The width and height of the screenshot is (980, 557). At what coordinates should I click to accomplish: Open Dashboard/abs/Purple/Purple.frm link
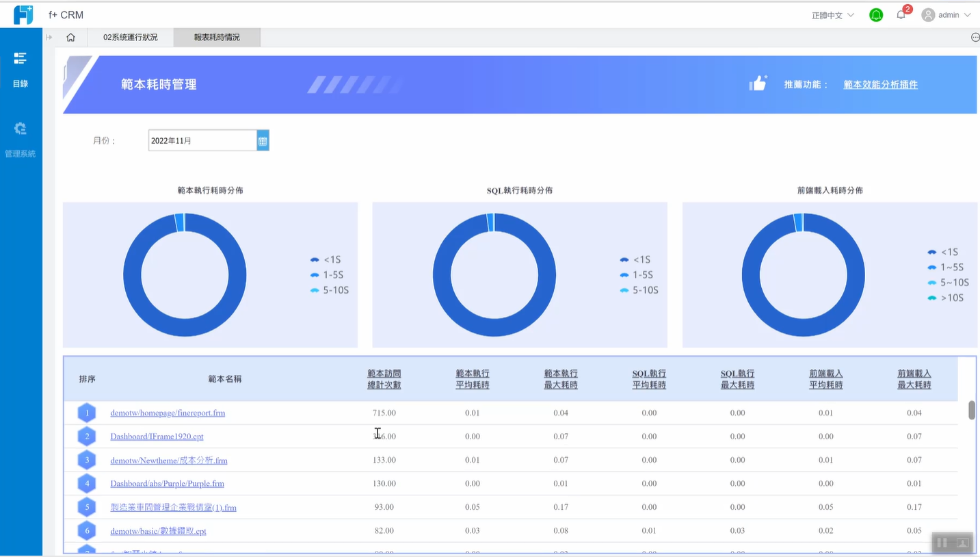(x=167, y=484)
